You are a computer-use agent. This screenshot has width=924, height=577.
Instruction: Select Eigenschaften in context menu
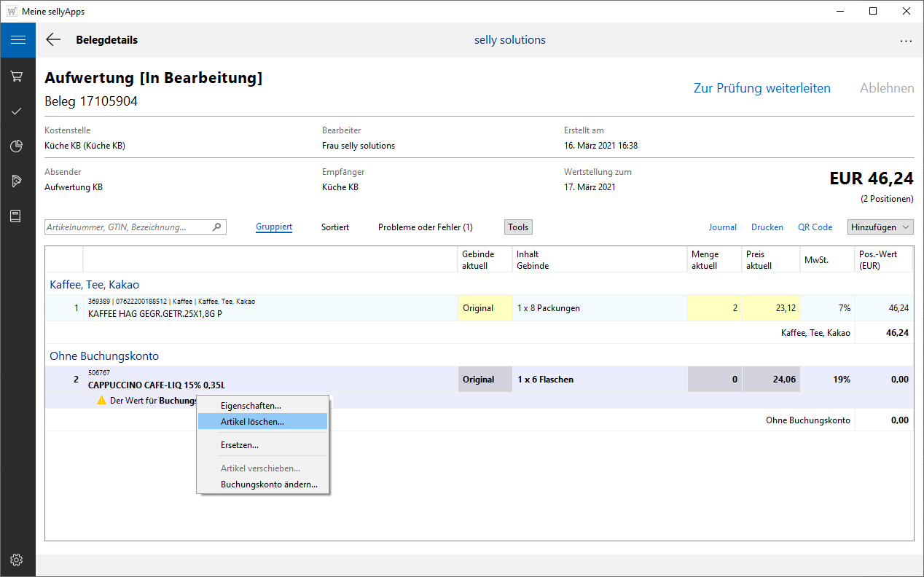point(251,406)
